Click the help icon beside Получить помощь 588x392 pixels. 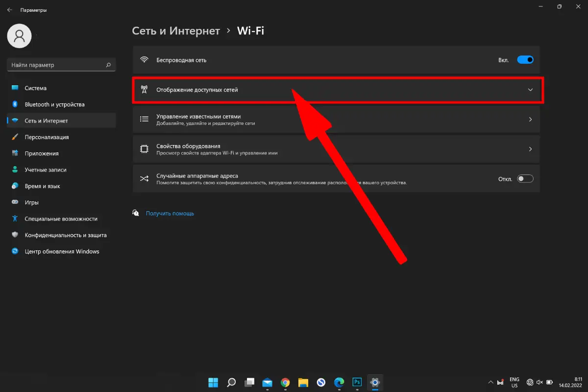(136, 213)
